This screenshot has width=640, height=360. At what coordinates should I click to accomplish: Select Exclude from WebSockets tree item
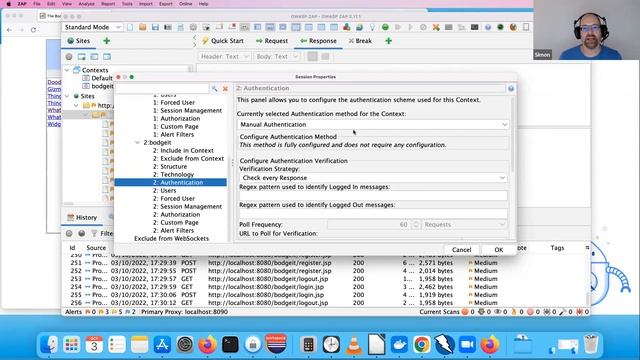click(x=171, y=238)
